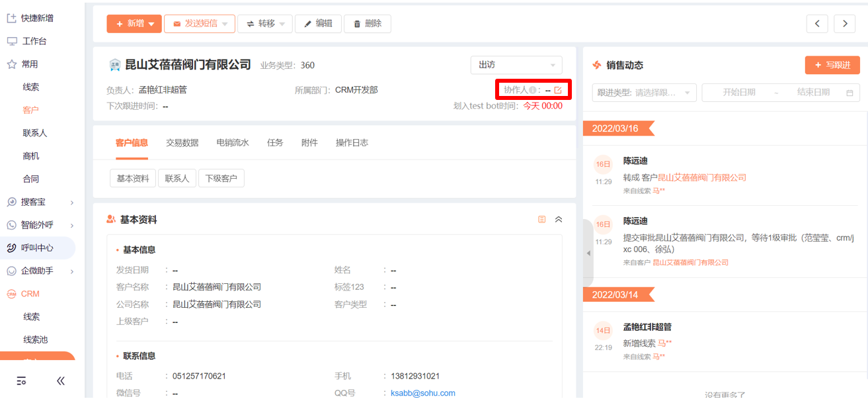Viewport: 868px width, 411px height.
Task: Click the date range calendar icon
Action: (849, 93)
